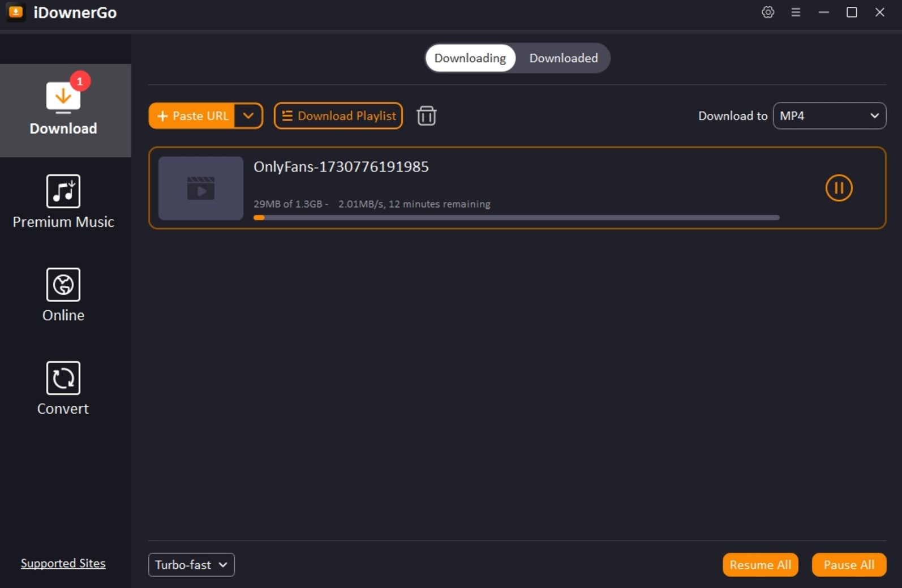Viewport: 902px width, 588px height.
Task: Open the hamburger menu in title bar
Action: point(796,12)
